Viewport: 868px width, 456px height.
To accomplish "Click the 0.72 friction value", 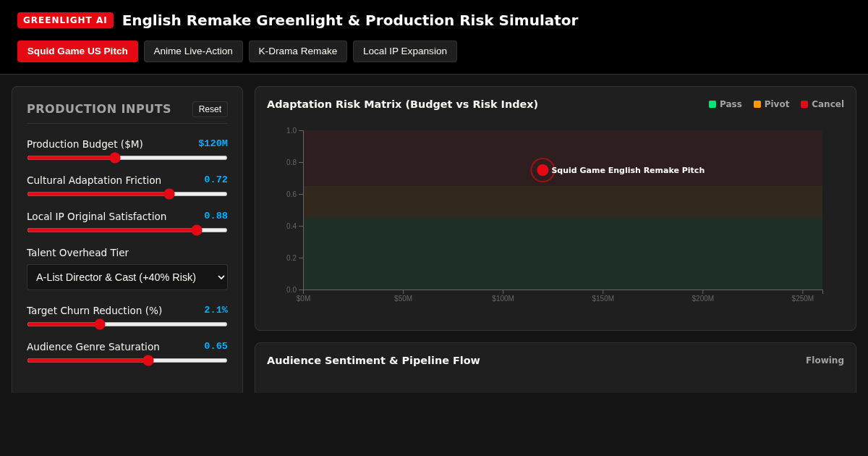I will tap(216, 180).
